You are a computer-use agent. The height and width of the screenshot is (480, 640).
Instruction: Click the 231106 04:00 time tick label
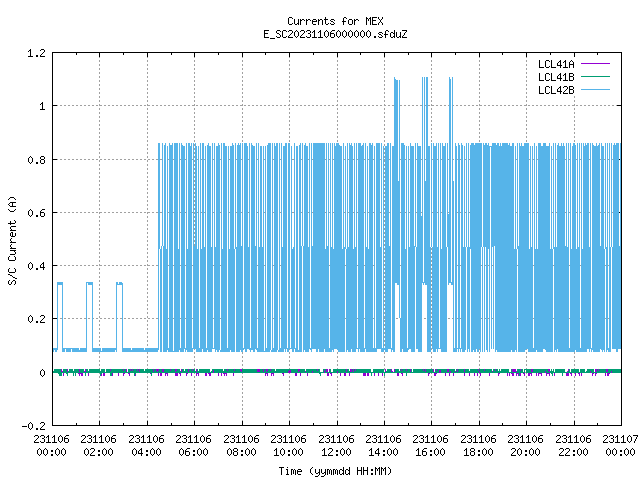(146, 446)
